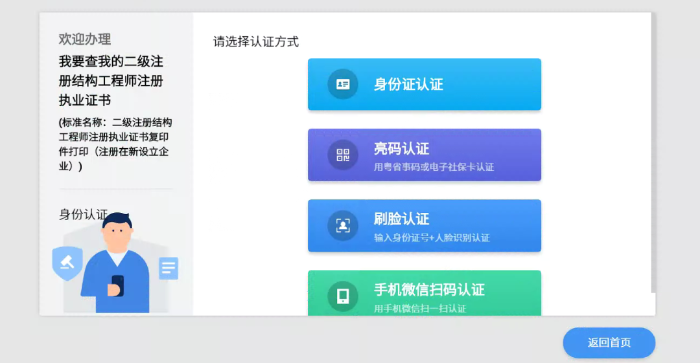Click the 用手机微信扫一扫认证 subtitle text
700x363 pixels.
(420, 308)
